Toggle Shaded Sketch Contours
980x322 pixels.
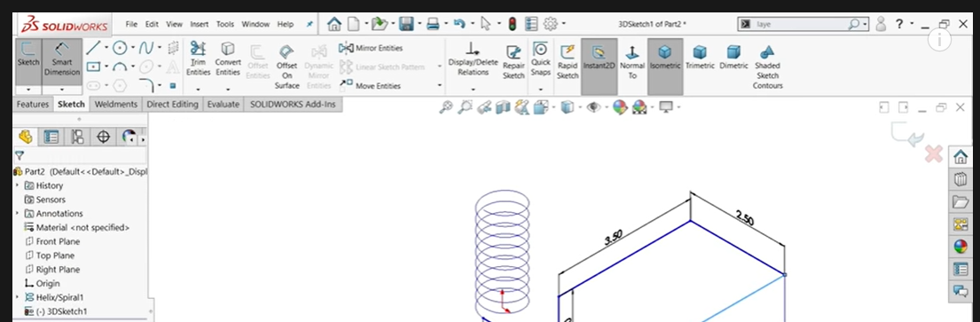pos(767,67)
